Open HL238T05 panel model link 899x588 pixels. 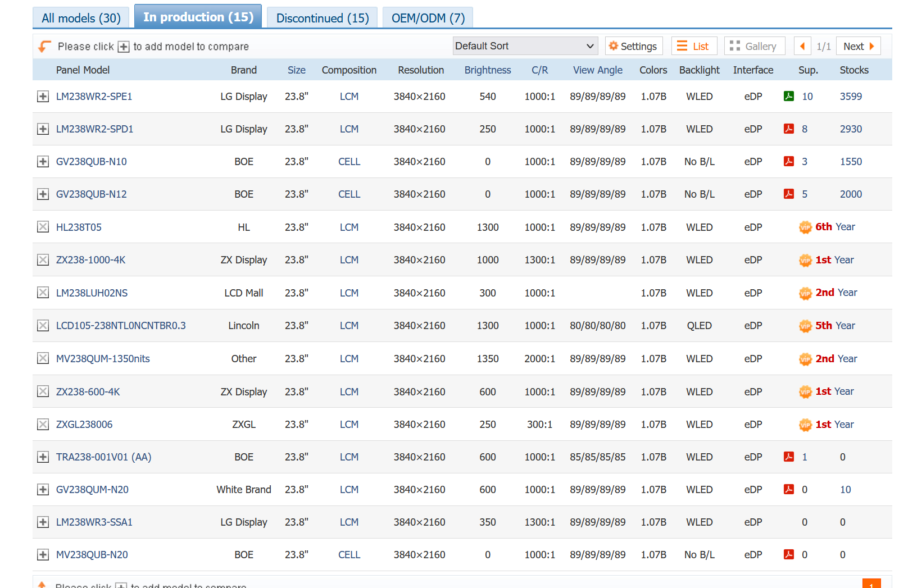79,227
